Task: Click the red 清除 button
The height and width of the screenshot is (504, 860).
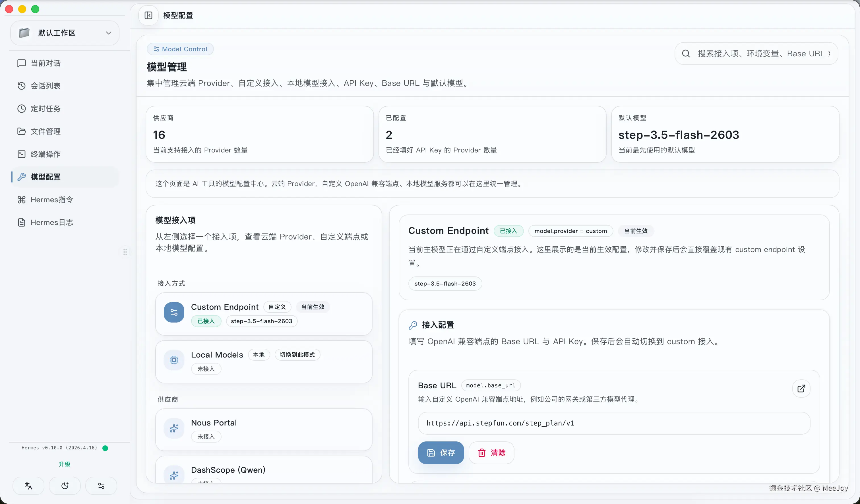Action: point(491,453)
